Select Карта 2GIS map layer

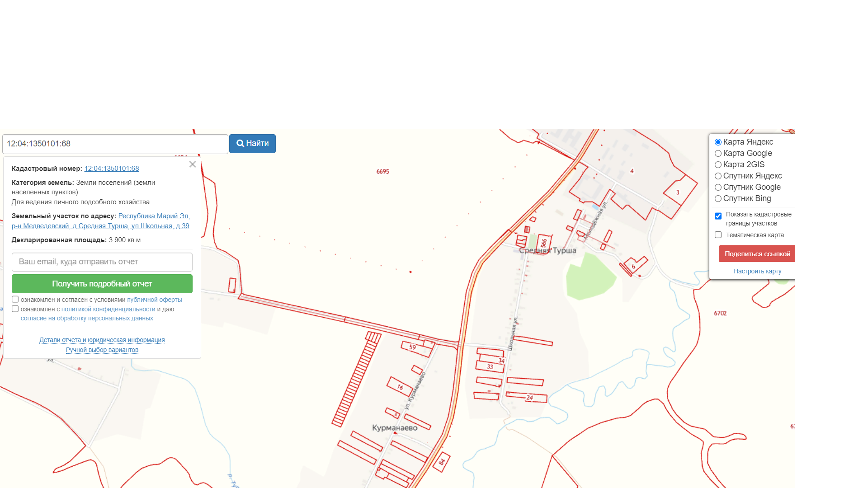pyautogui.click(x=718, y=165)
